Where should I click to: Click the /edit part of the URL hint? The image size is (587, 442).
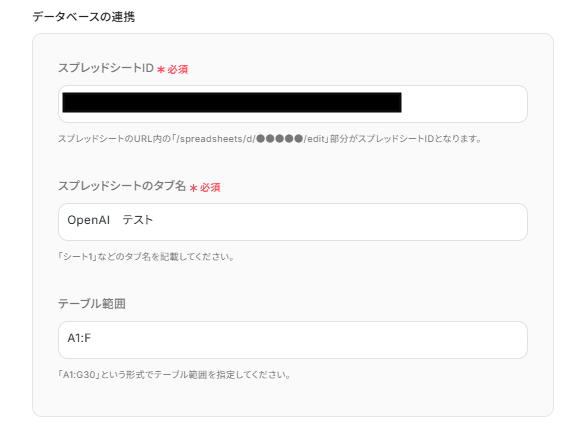point(314,139)
